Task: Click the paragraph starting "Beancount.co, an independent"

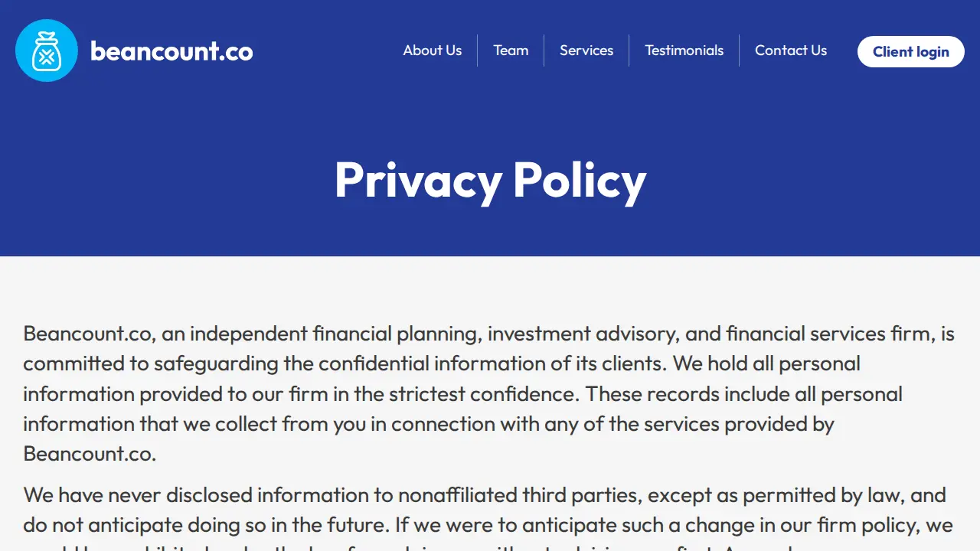Action: [490, 393]
